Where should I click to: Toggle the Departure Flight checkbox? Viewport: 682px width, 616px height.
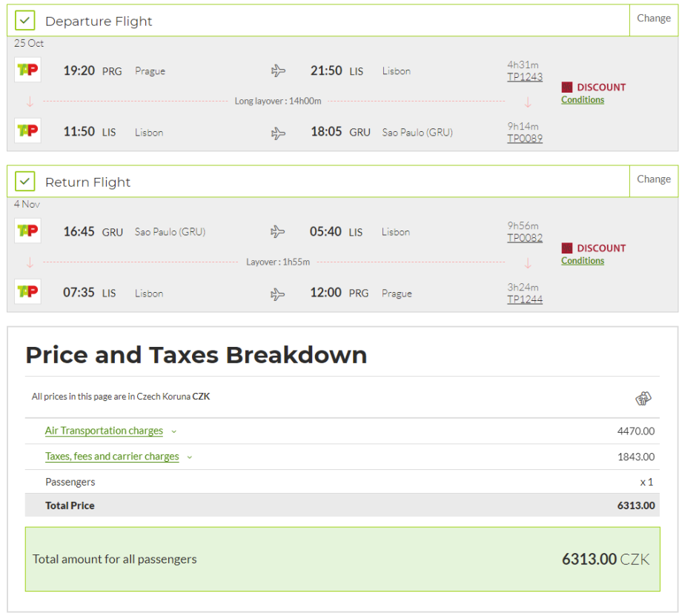pyautogui.click(x=25, y=21)
